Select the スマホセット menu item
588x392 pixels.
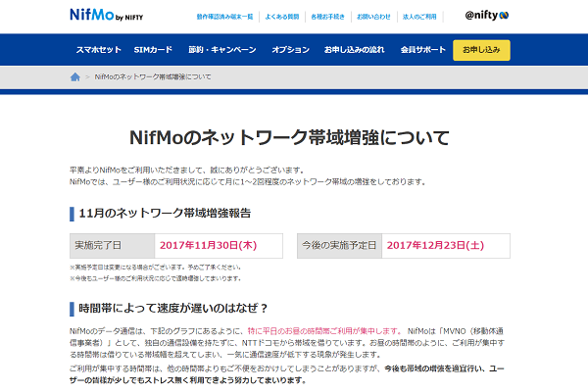tap(99, 50)
